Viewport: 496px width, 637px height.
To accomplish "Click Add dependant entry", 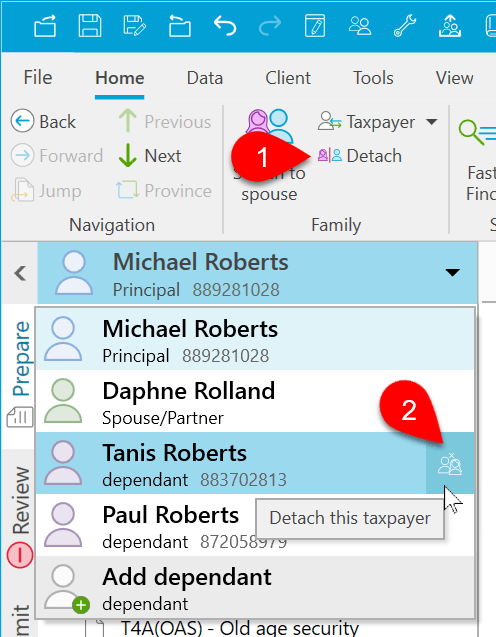I will 255,587.
